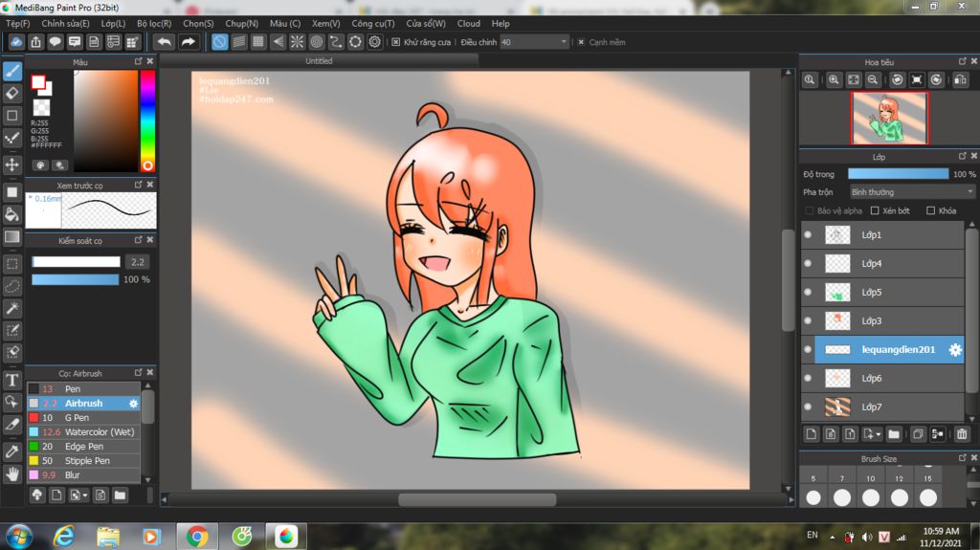Adjust the Độ trong opacity slider
Image resolution: width=980 pixels, height=550 pixels.
[x=898, y=174]
